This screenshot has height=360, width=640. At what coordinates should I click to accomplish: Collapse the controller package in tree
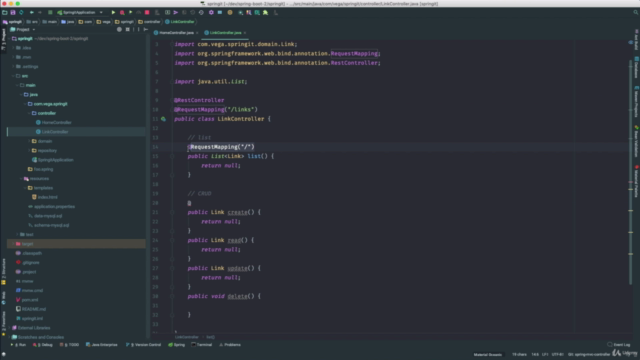pos(29,113)
